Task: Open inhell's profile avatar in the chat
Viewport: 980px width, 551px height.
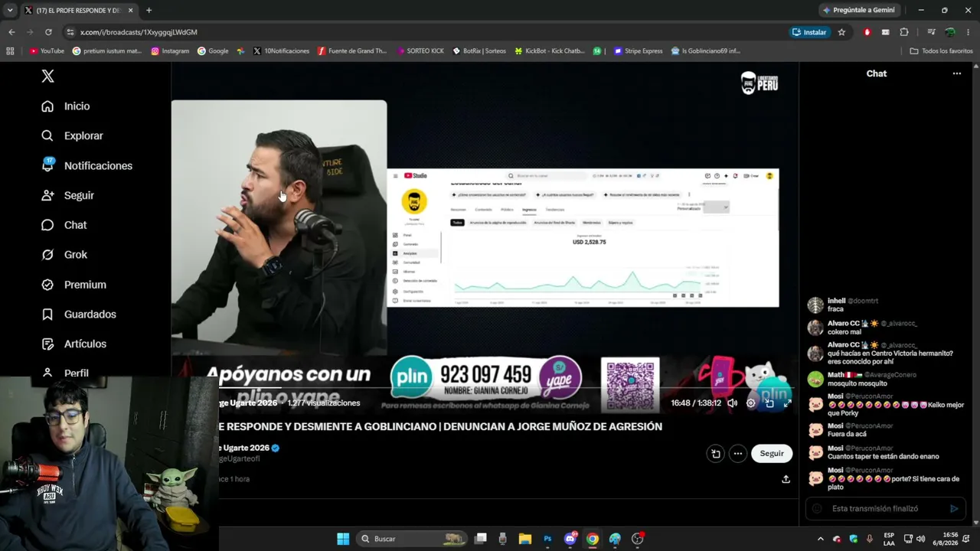Action: 815,305
